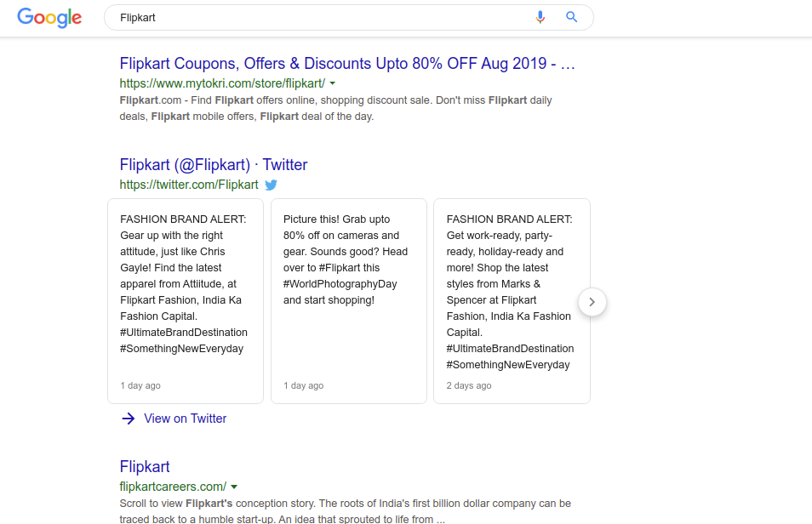Click View on Twitter link
This screenshot has width=812, height=524.
[x=185, y=419]
